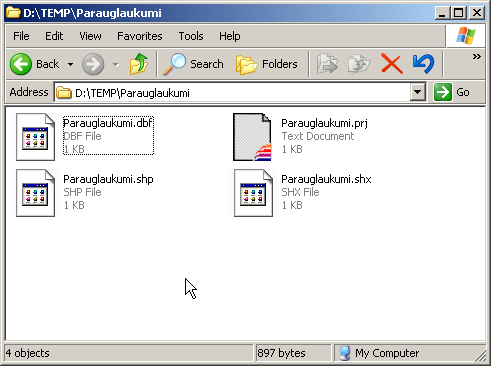Click the blue Undo arrow icon
The height and width of the screenshot is (366, 491).
coord(423,64)
